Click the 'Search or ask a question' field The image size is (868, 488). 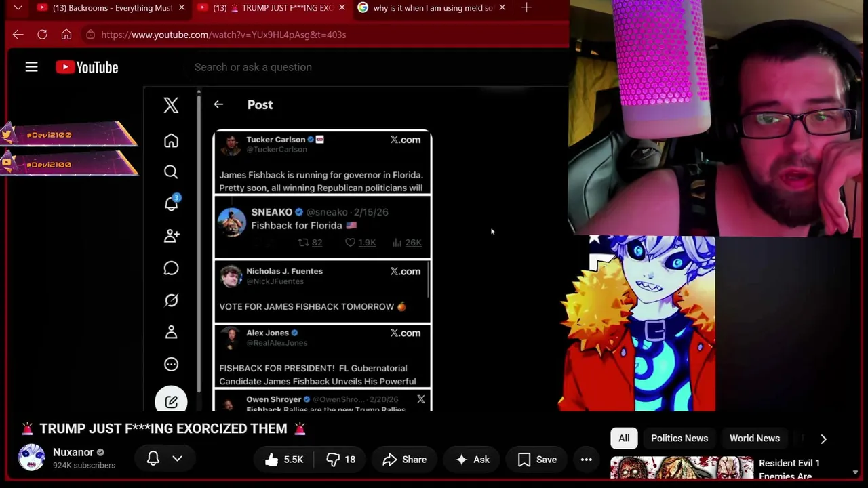point(253,67)
